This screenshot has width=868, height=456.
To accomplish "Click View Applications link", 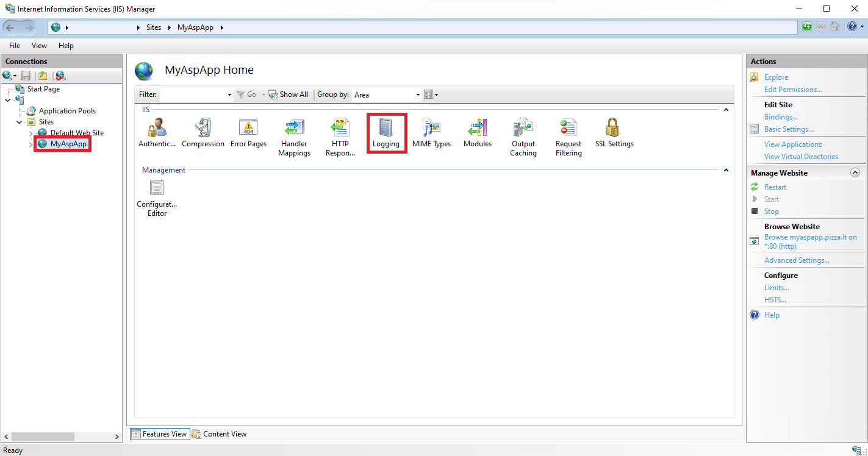I will pos(793,144).
